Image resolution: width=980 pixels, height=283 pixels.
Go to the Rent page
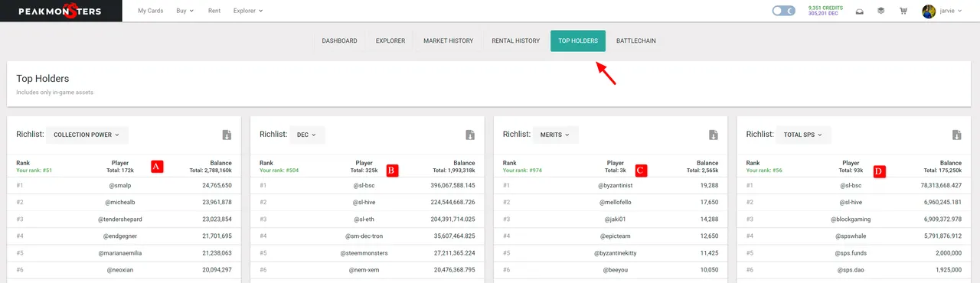click(214, 11)
